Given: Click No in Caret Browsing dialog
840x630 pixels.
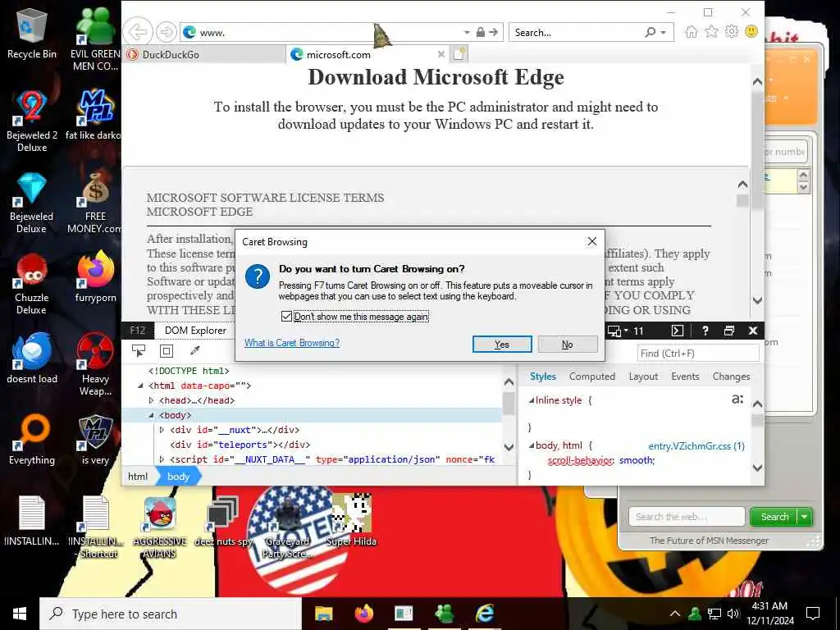Looking at the screenshot, I should (568, 345).
